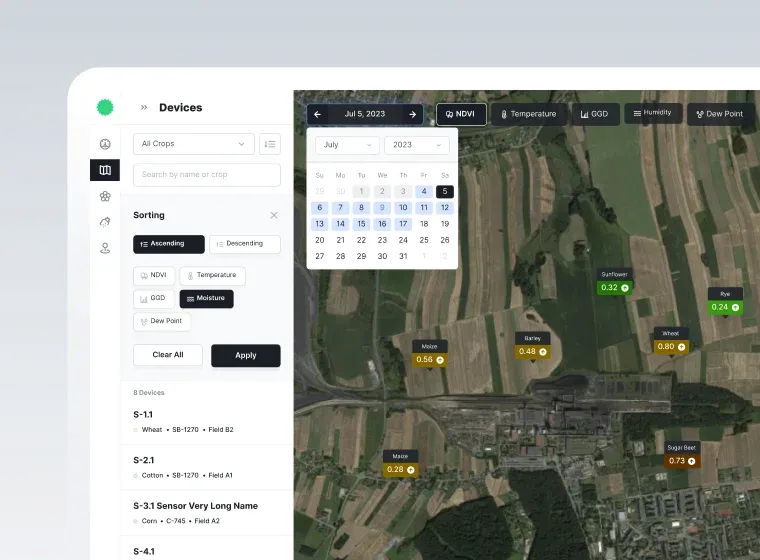Go to next date with right arrow
The image size is (760, 560).
(412, 114)
